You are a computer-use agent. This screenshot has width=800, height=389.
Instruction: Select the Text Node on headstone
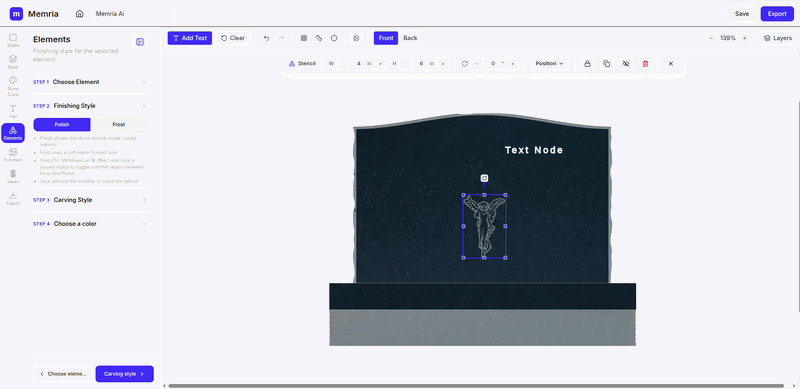tap(534, 150)
